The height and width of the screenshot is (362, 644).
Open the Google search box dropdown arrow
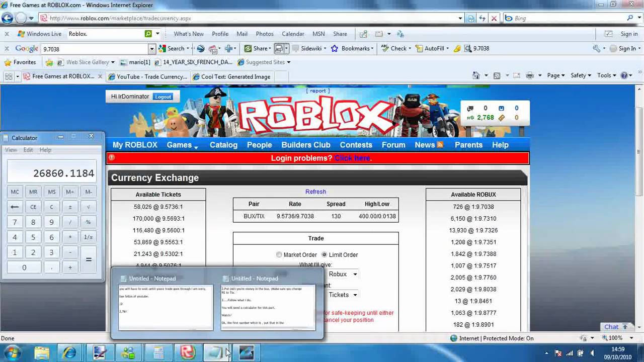[151, 49]
